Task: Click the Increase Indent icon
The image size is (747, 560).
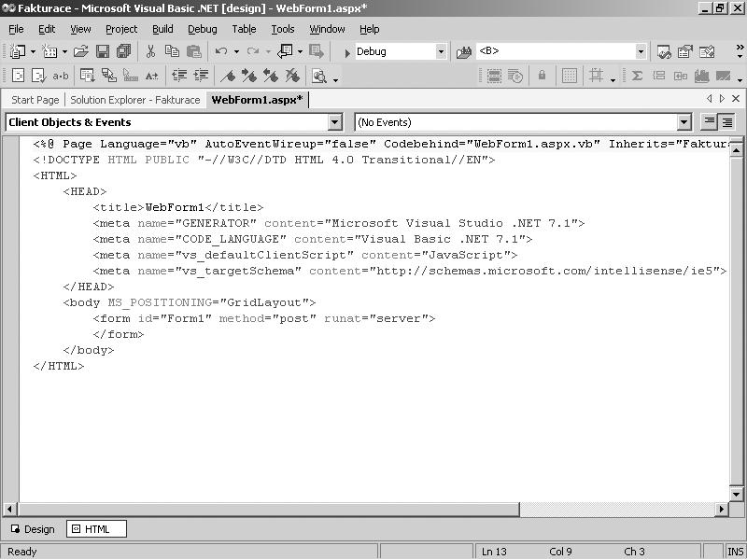Action: point(201,76)
